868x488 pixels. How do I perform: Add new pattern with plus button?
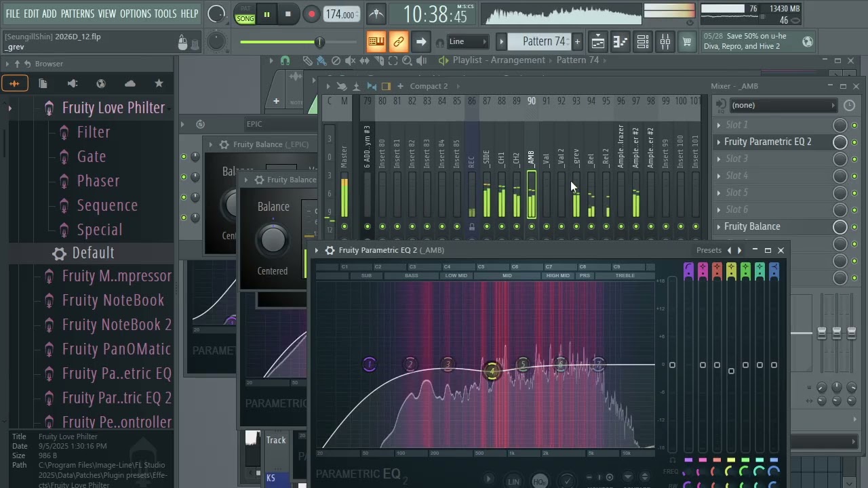(x=577, y=42)
